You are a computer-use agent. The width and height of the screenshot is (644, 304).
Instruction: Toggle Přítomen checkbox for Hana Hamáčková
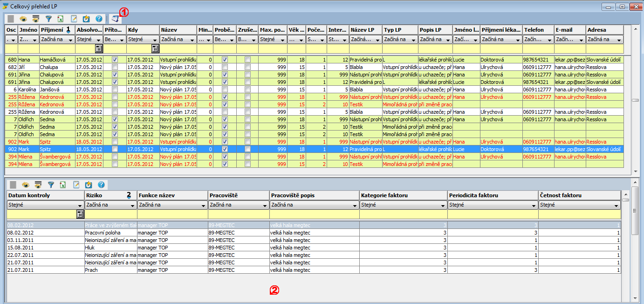coord(115,60)
